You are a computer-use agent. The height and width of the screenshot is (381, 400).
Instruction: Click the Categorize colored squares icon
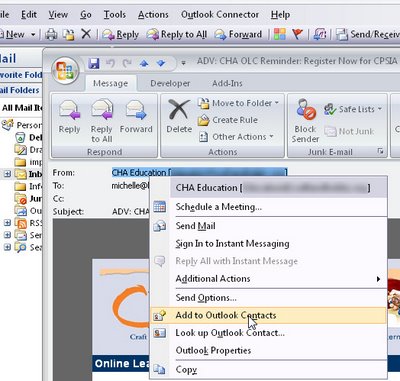[280, 34]
